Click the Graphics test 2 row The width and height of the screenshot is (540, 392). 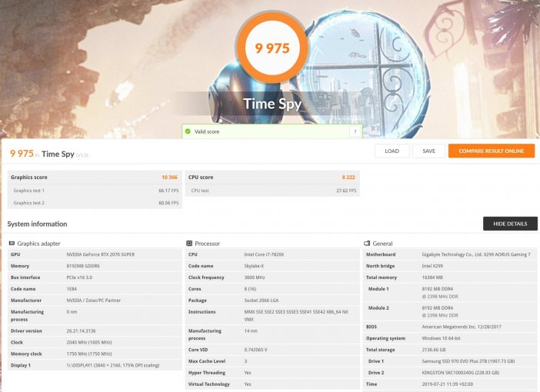95,203
